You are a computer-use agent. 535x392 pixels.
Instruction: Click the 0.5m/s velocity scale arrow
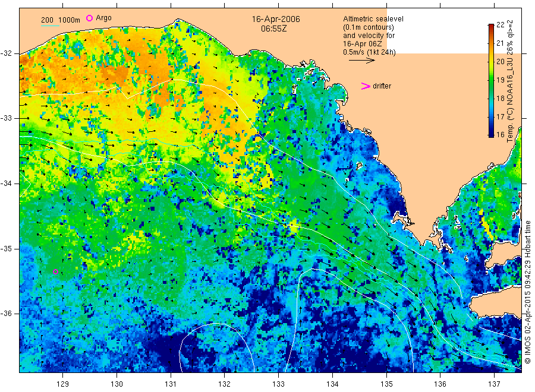(361, 61)
